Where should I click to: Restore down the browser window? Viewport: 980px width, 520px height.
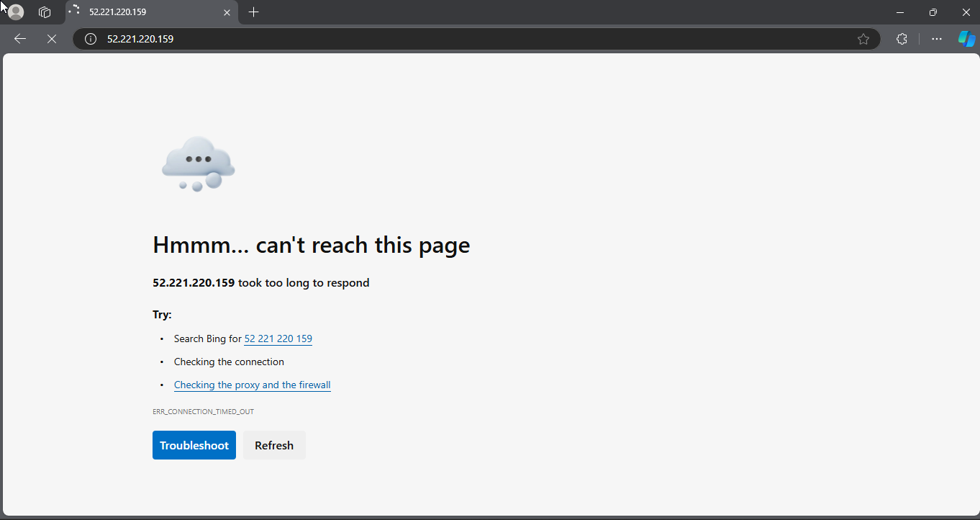[x=933, y=12]
